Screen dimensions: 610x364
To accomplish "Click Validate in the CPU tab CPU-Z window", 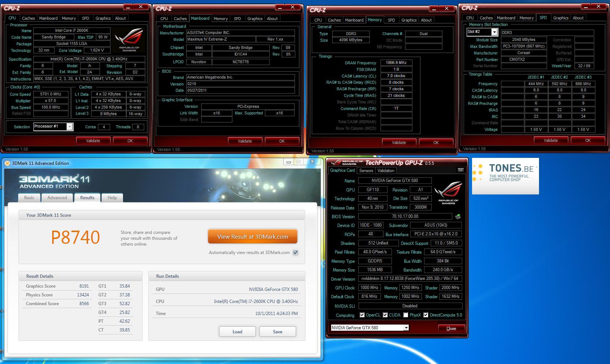I will (93, 141).
